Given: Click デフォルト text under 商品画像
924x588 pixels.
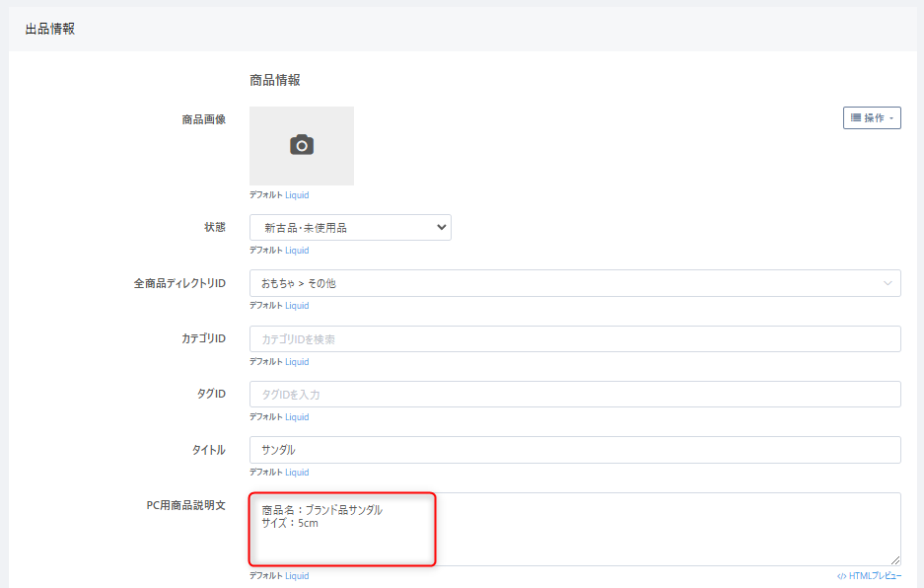Looking at the screenshot, I should [x=266, y=195].
